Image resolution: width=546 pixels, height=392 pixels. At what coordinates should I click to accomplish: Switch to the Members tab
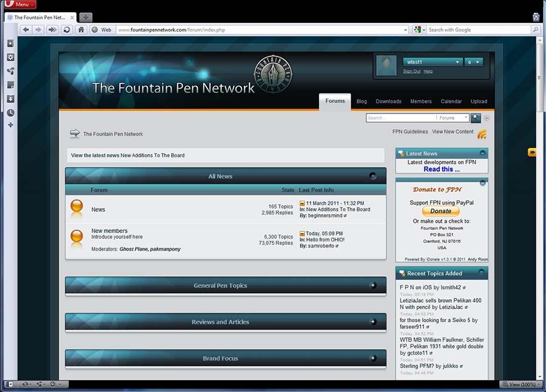pos(420,101)
